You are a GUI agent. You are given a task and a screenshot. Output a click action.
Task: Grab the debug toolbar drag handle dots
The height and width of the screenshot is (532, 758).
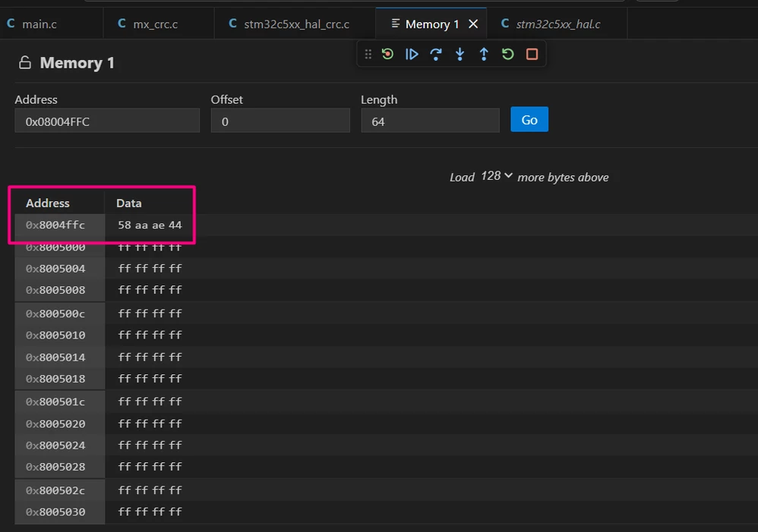coord(368,54)
